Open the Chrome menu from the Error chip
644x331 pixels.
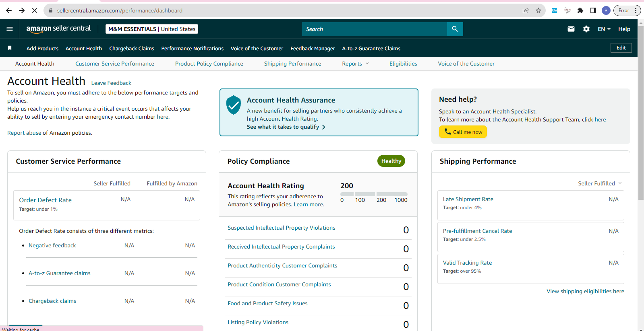pyautogui.click(x=627, y=10)
